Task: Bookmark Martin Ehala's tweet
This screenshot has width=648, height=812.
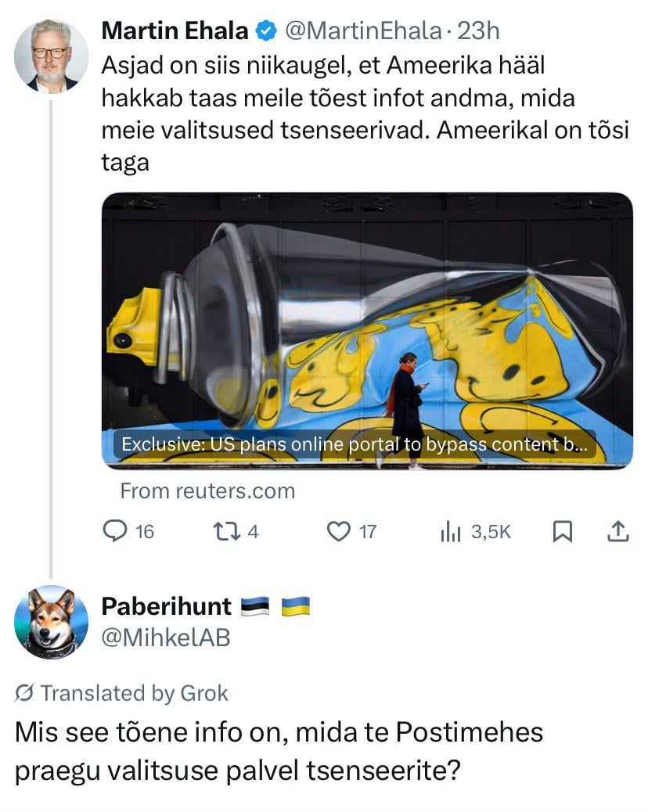Action: (562, 532)
